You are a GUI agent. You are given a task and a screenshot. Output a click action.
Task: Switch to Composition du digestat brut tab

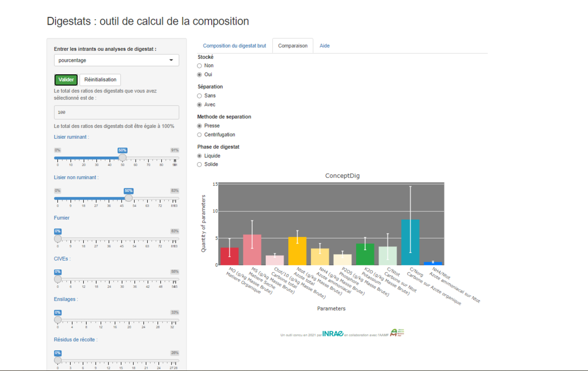click(x=234, y=46)
